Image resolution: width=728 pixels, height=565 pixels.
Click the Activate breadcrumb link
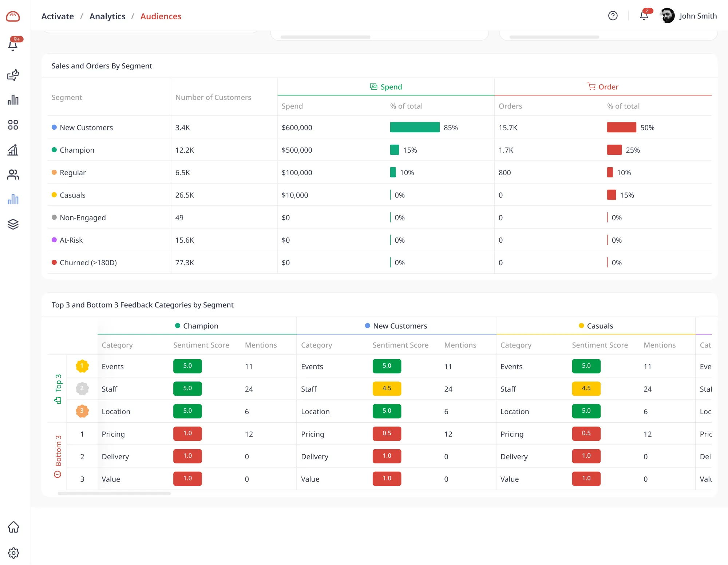point(58,16)
